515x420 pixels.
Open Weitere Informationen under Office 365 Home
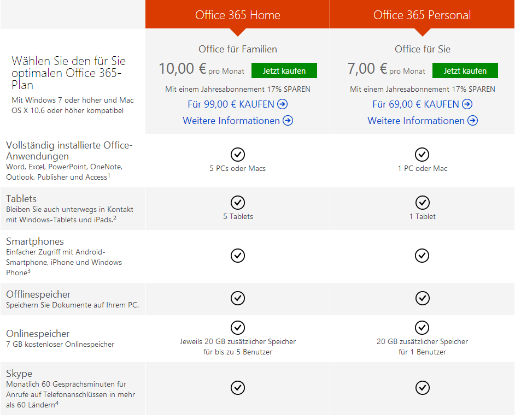pyautogui.click(x=237, y=121)
